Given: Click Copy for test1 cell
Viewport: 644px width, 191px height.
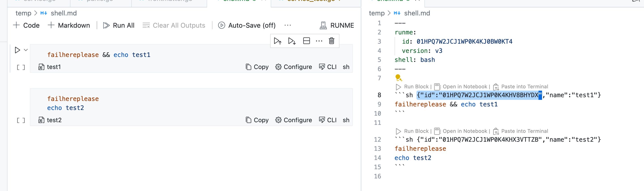Looking at the screenshot, I should point(257,67).
